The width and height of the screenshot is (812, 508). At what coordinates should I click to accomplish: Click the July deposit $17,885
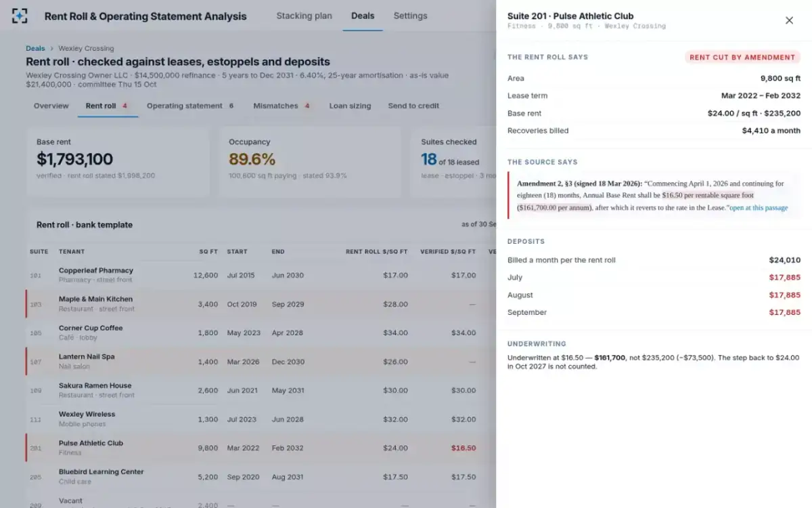(785, 277)
